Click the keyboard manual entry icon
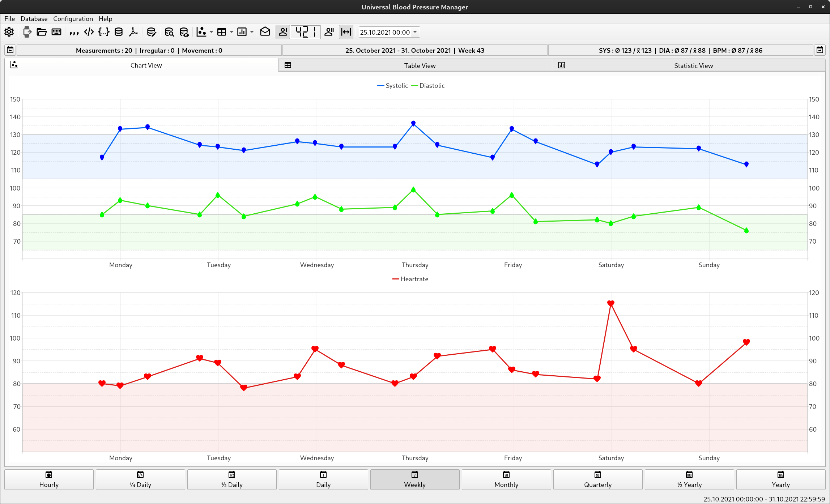This screenshot has height=504, width=830. 56,32
